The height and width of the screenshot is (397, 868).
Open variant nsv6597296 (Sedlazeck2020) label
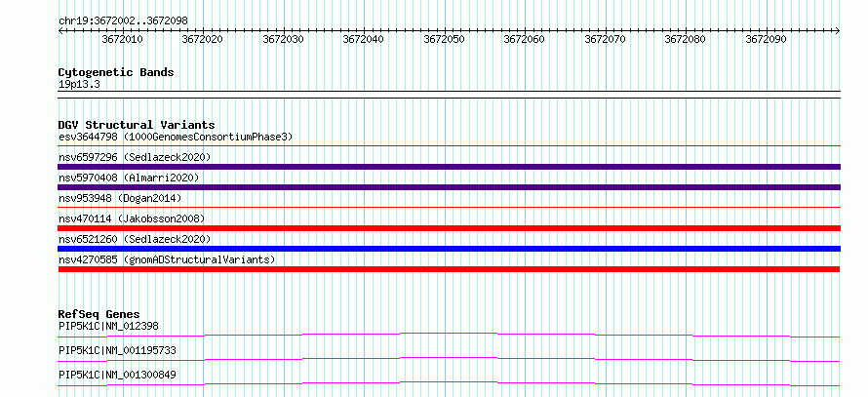click(x=135, y=157)
